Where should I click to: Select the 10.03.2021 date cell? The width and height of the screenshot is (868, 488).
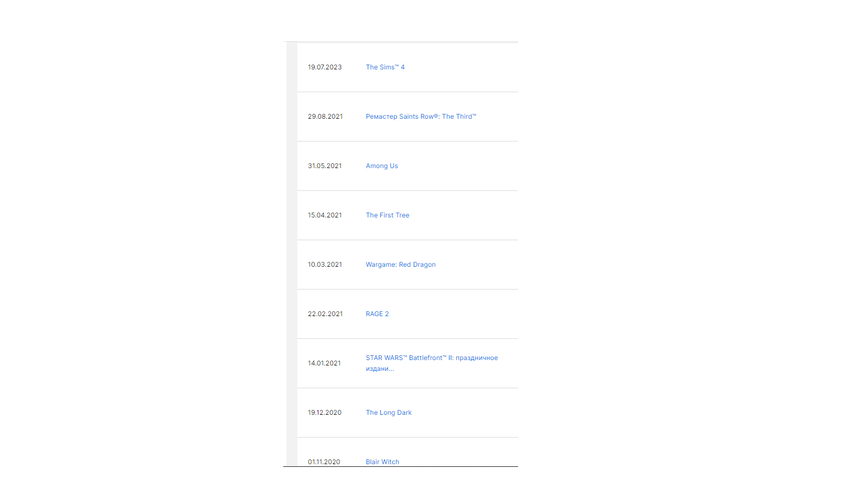click(x=325, y=265)
